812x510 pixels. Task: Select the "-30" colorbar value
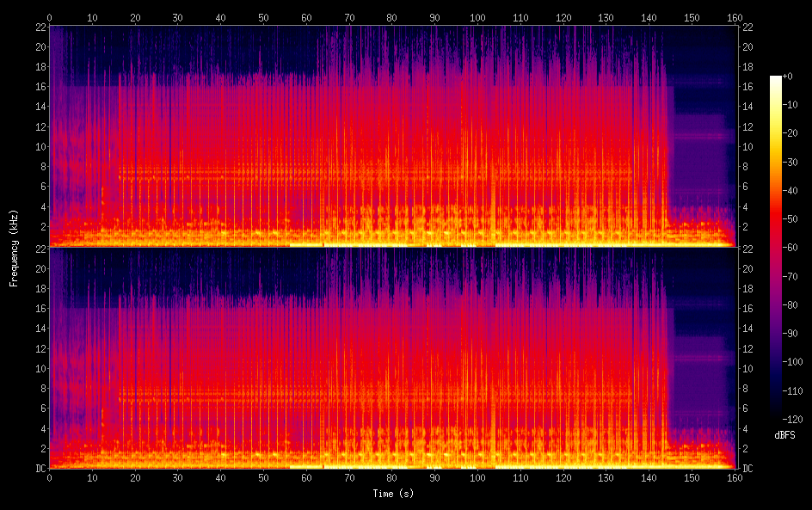[790, 163]
